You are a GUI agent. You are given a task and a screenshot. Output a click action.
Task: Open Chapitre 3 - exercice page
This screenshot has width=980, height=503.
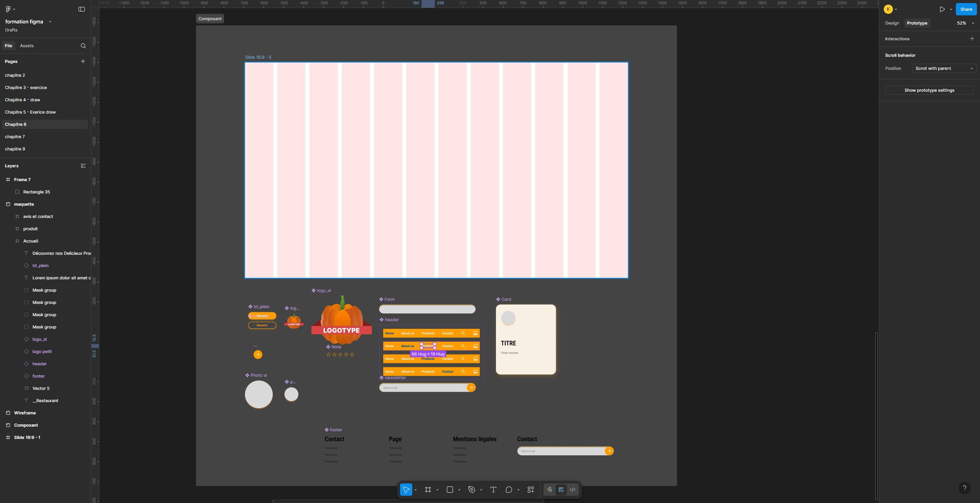click(44, 87)
